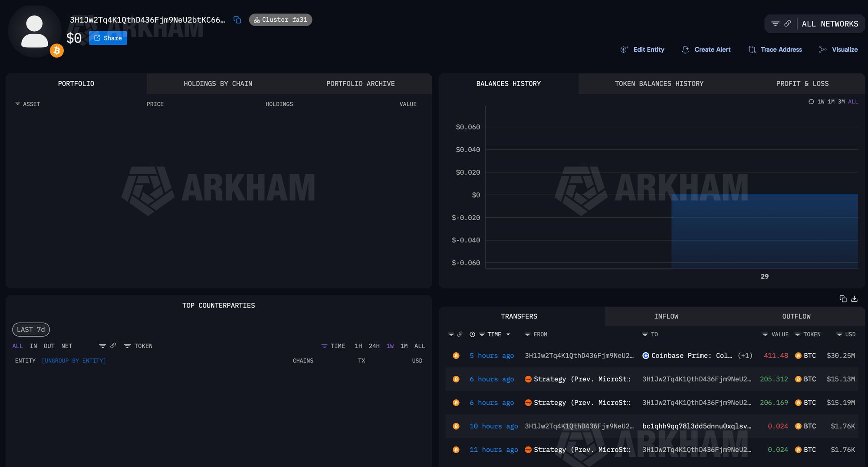Screen dimensions: 868x467
Task: Switch to the Holdings By Chain tab
Action: point(218,83)
